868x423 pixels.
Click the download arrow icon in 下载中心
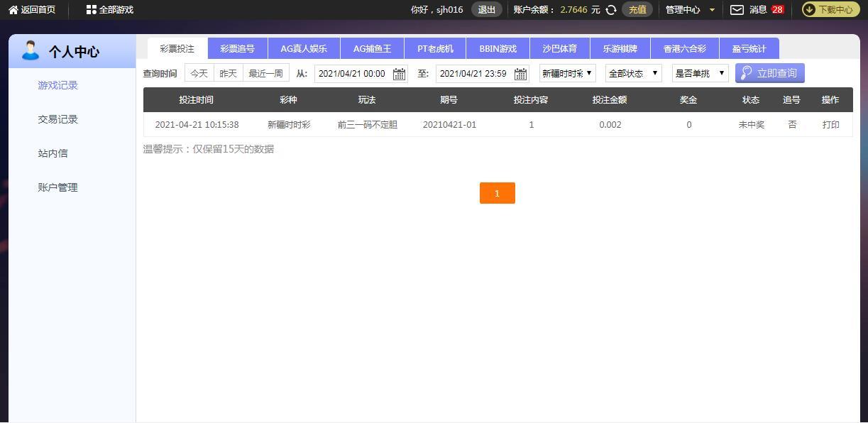coord(809,10)
